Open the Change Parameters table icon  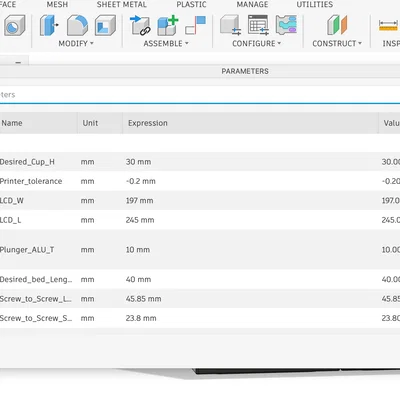[258, 26]
